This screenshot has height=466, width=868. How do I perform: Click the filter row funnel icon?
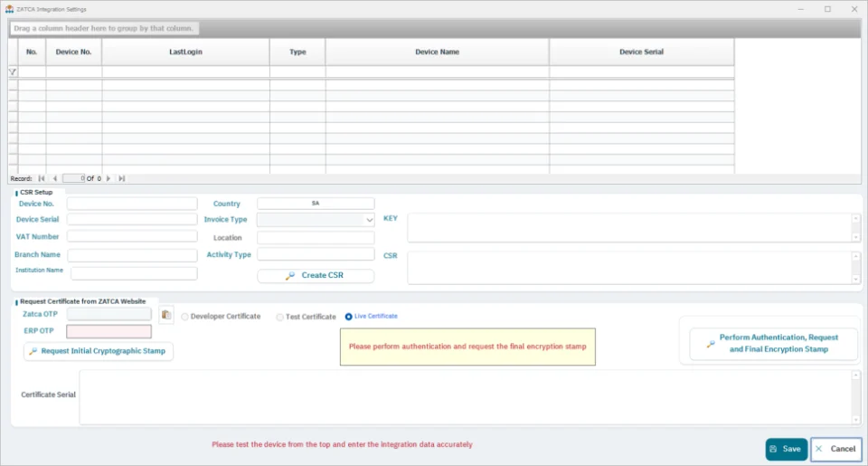coord(12,72)
